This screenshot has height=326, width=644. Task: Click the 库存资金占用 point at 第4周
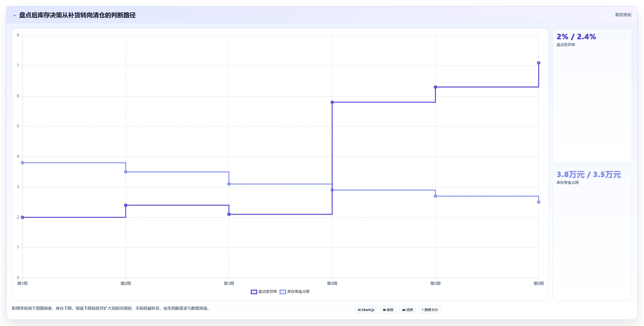pos(332,190)
